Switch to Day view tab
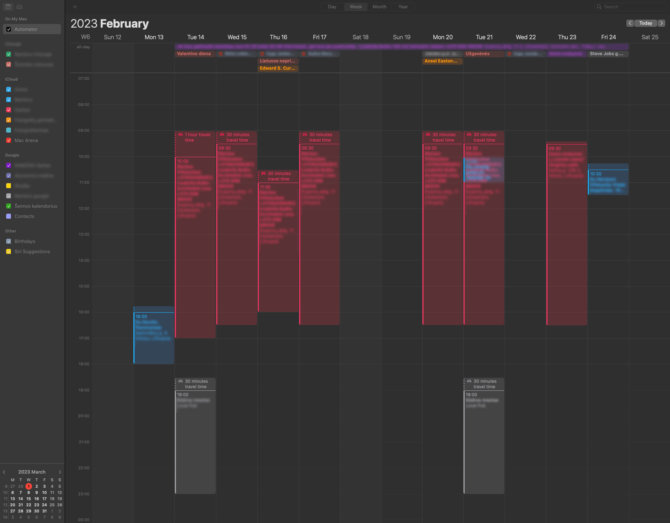The width and height of the screenshot is (670, 523). pyautogui.click(x=332, y=6)
